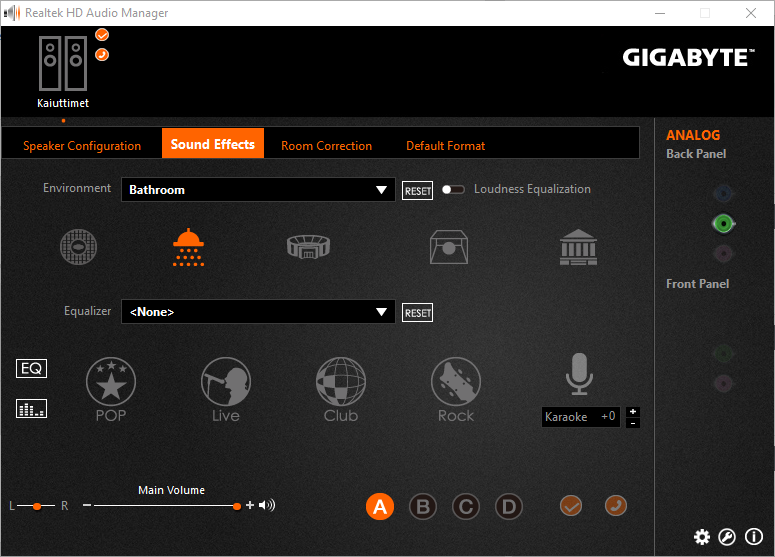Image resolution: width=775 pixels, height=557 pixels.
Task: Mute sound with the speaker volume icon
Action: point(267,505)
